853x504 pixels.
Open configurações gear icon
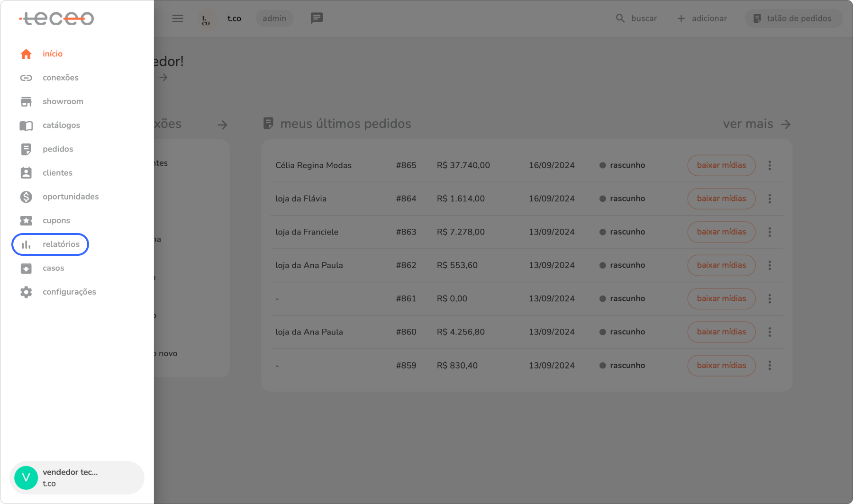[26, 292]
